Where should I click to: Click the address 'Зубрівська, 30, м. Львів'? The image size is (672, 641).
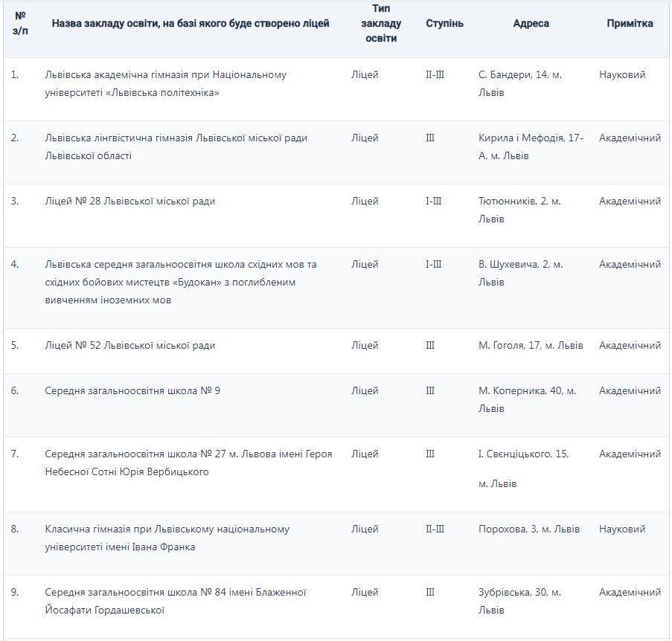(x=519, y=601)
